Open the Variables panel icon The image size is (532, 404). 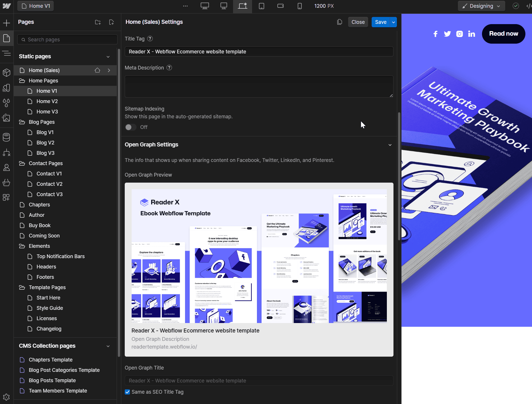[7, 88]
